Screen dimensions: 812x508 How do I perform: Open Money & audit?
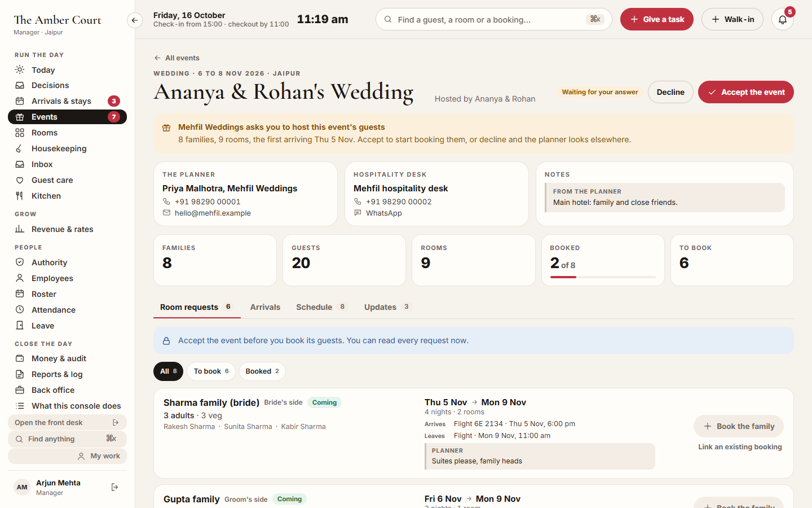point(67,358)
